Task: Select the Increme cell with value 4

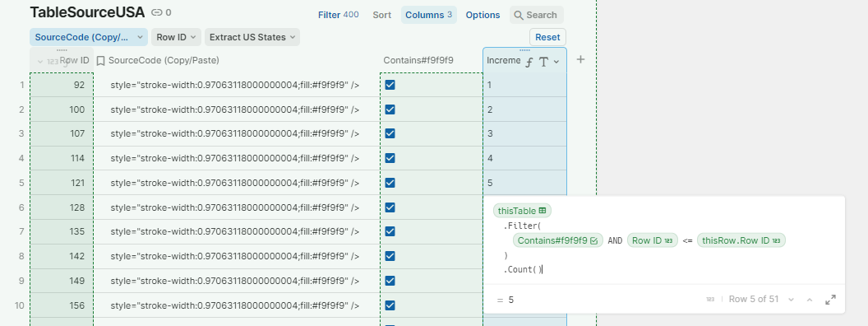Action: pyautogui.click(x=524, y=158)
